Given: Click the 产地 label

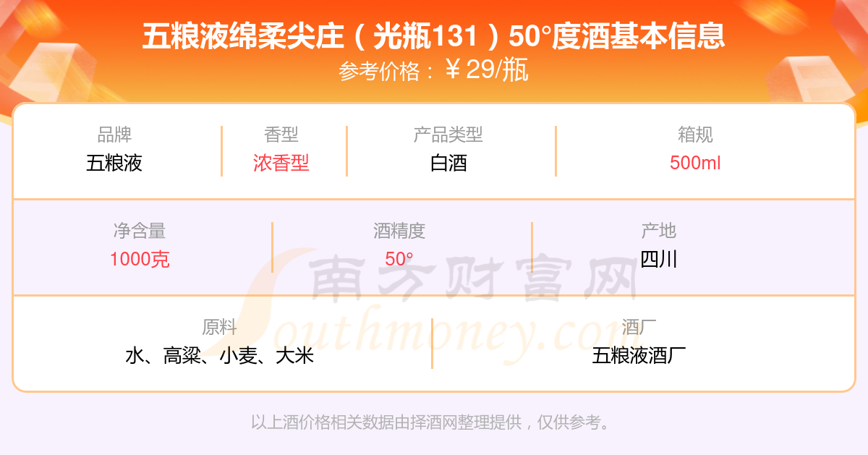Looking at the screenshot, I should pyautogui.click(x=659, y=231).
